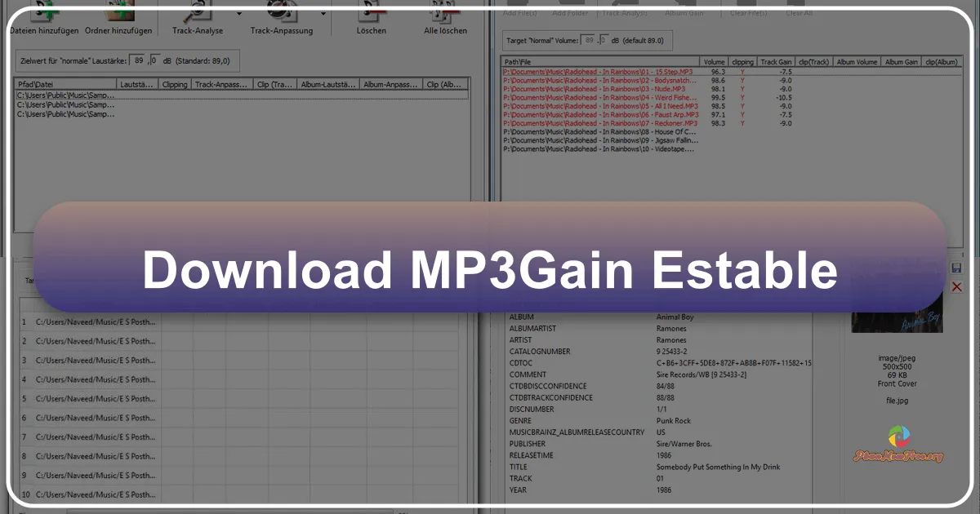Select the Track-Anpassung gain icon
Screen dimensions: 980x514
[280, 11]
